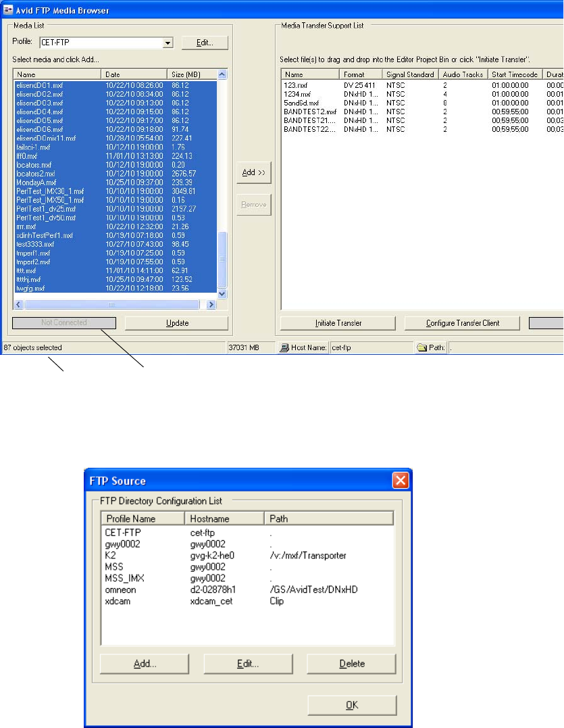
Task: Select MondayA.mxf row
Action: (x=115, y=183)
